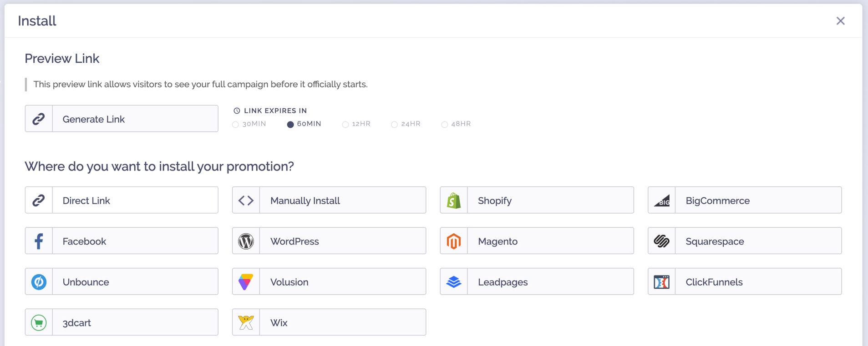Pick Volusion for installation
Image resolution: width=868 pixels, height=346 pixels.
(x=329, y=282)
